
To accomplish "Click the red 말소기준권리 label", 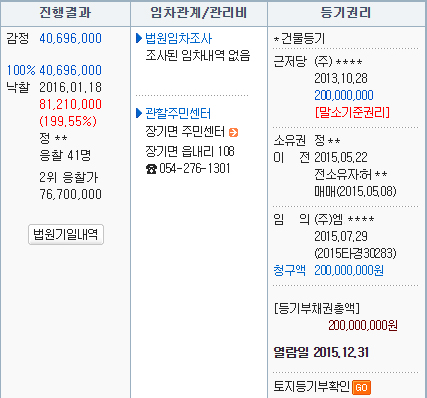I will coord(352,112).
